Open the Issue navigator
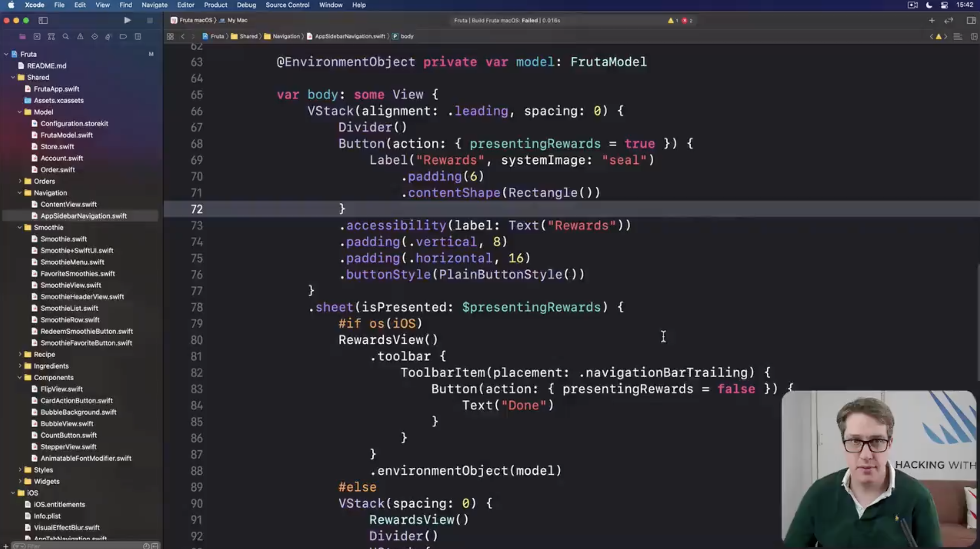 (x=80, y=36)
